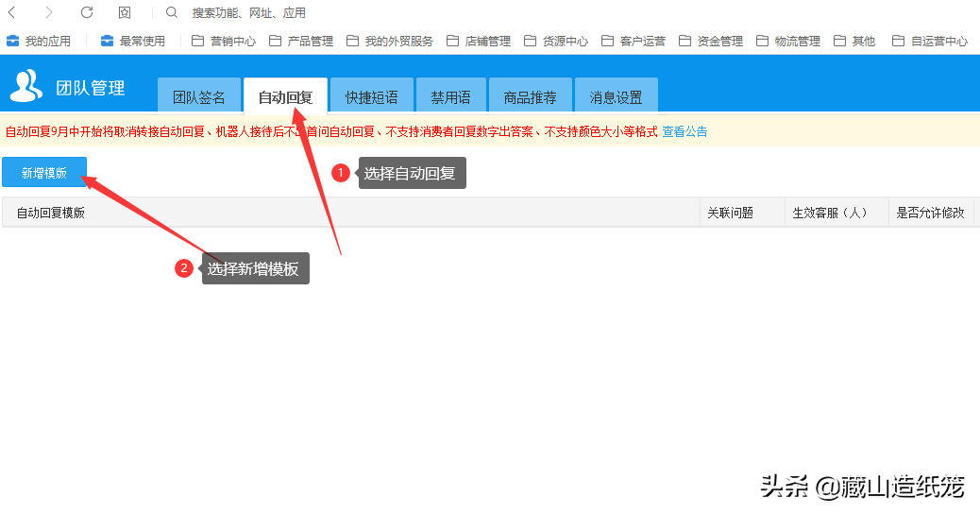Switch to the 团队签名 tab

[x=199, y=96]
